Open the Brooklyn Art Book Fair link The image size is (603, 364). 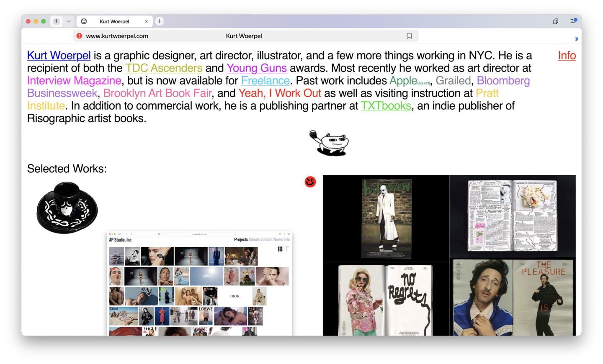click(x=157, y=93)
